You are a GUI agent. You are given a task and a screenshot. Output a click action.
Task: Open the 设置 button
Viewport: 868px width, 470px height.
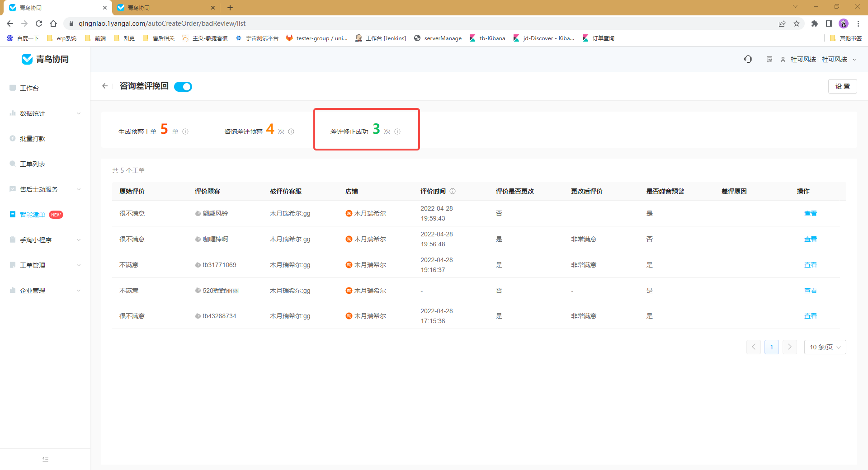click(x=842, y=86)
